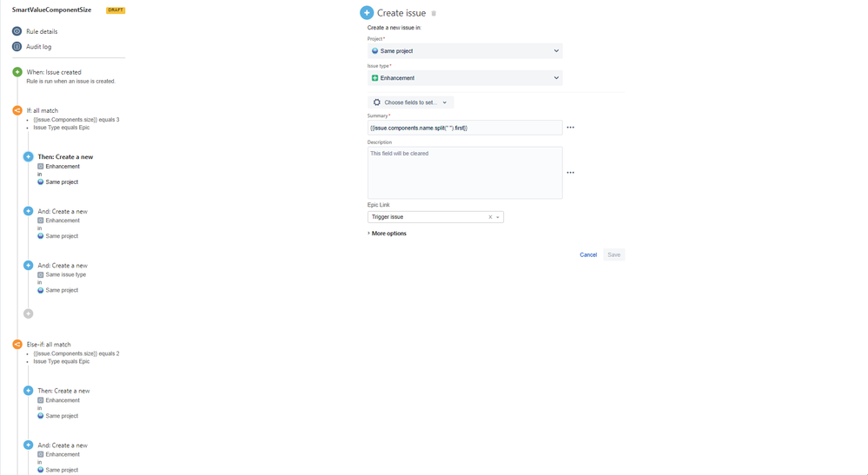Select And: Create a new with Same issue type
868x475 pixels.
coord(63,266)
